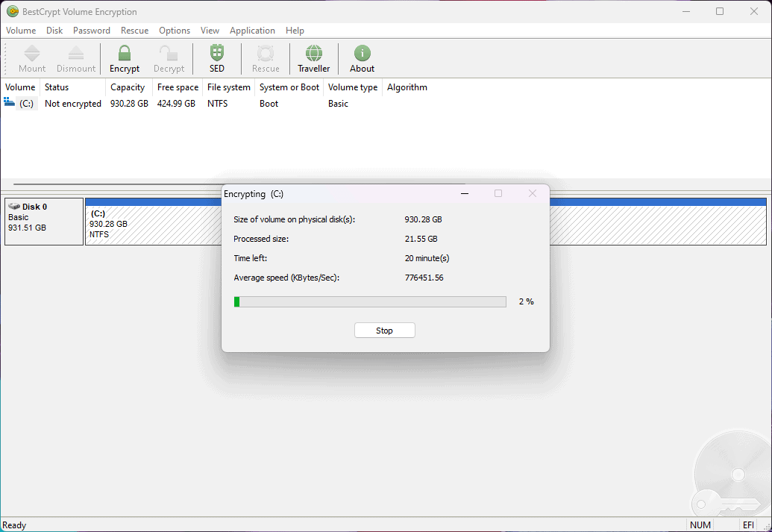Open the Password menu
This screenshot has width=772, height=532.
92,31
